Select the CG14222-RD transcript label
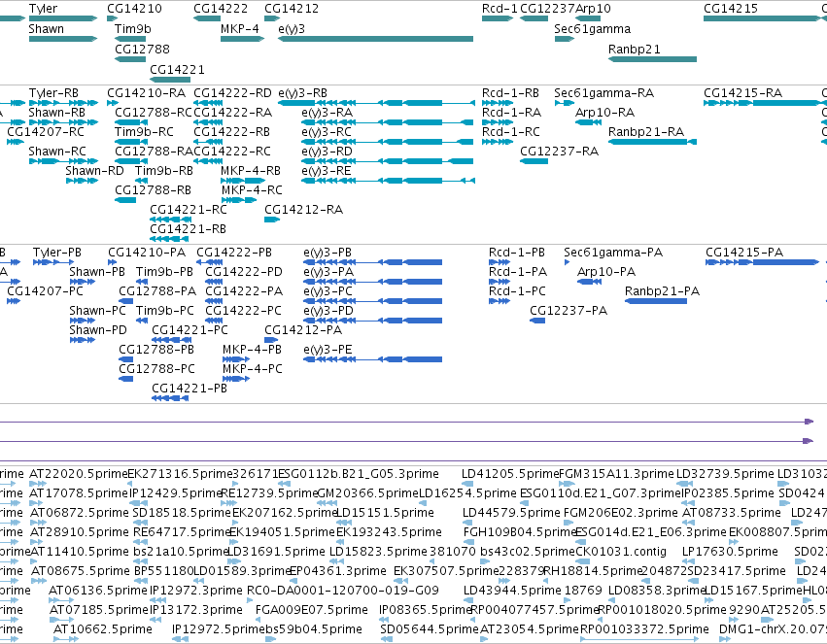Screen dimensions: 827x644 [232, 93]
